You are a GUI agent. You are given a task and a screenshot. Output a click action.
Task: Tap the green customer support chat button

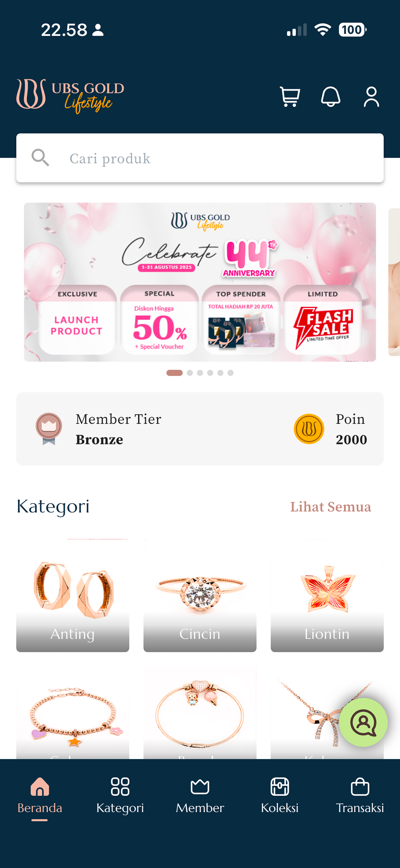(363, 722)
